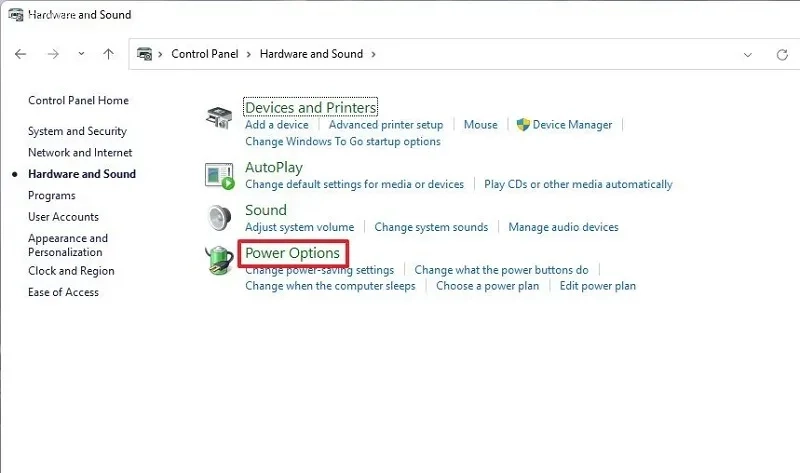This screenshot has height=473, width=800.
Task: Click Change default settings for media or devices
Action: click(354, 184)
